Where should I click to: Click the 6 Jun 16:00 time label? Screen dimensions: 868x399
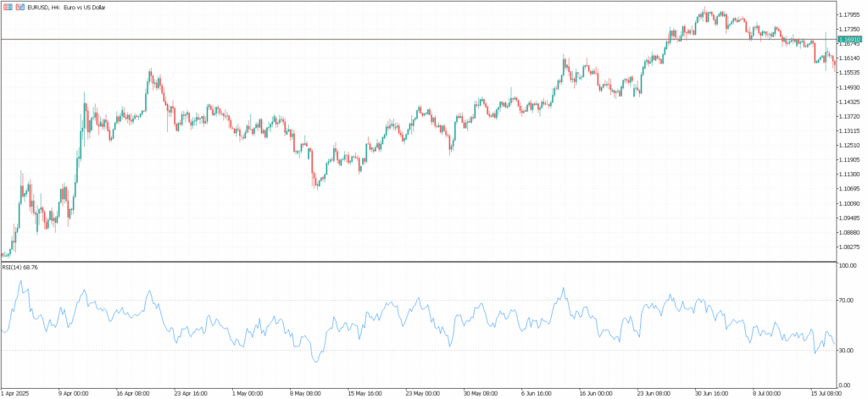tap(537, 393)
